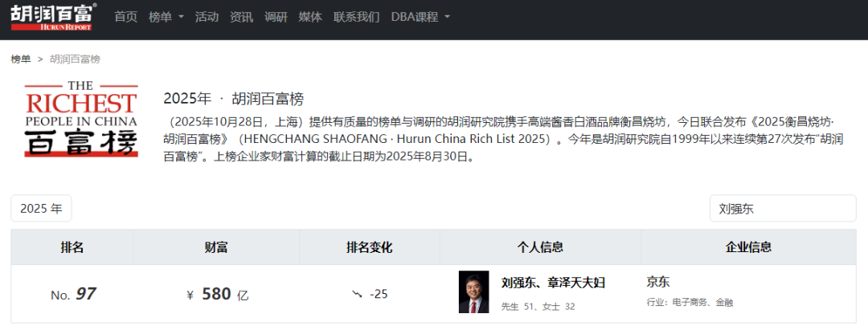Click the 财富 column header
The image size is (868, 334).
[x=216, y=247]
